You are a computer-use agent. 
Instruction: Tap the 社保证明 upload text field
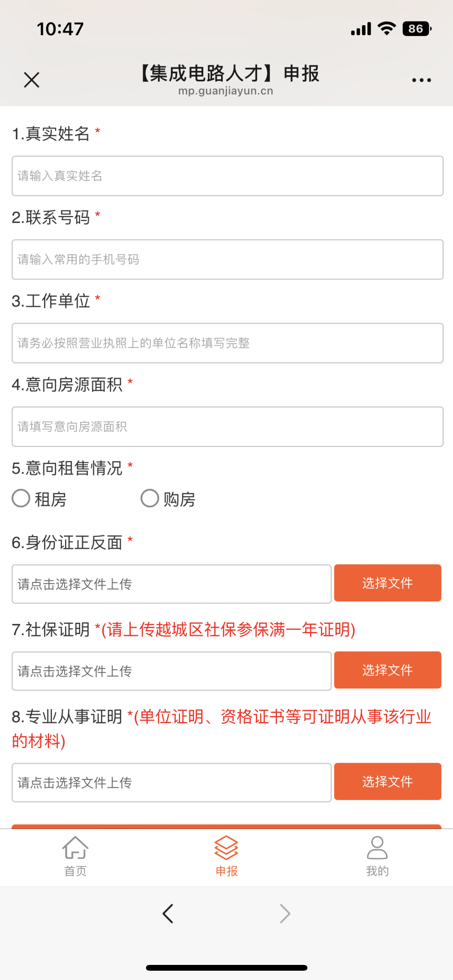[172, 671]
